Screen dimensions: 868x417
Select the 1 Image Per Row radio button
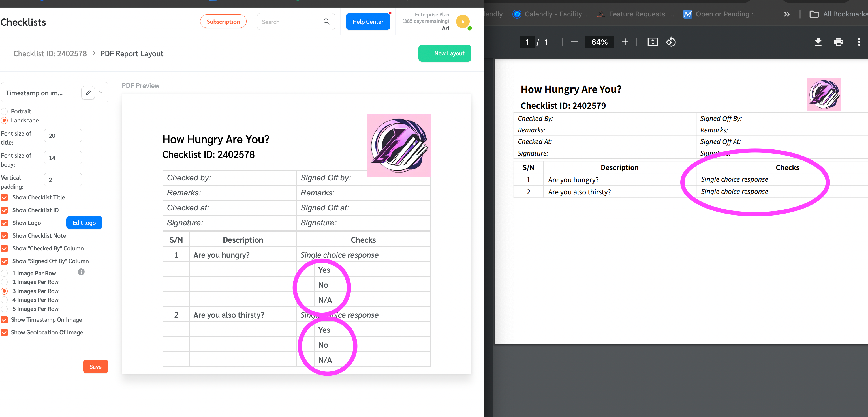click(5, 273)
